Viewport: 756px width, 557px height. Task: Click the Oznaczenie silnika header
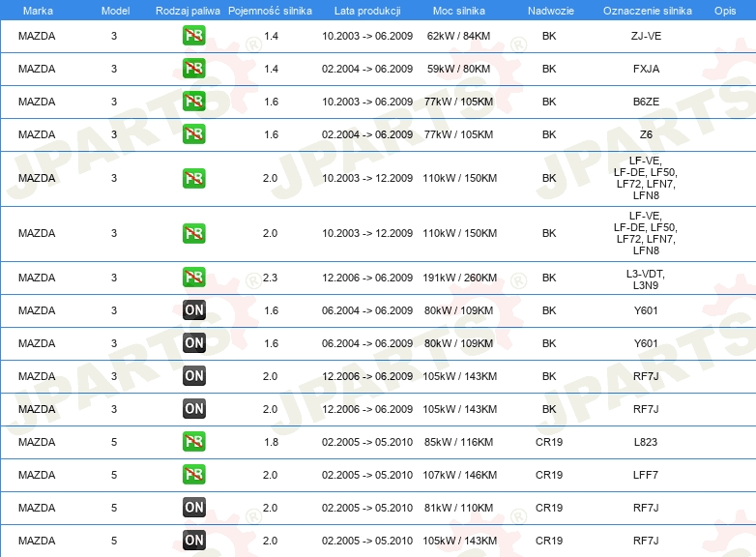point(647,11)
